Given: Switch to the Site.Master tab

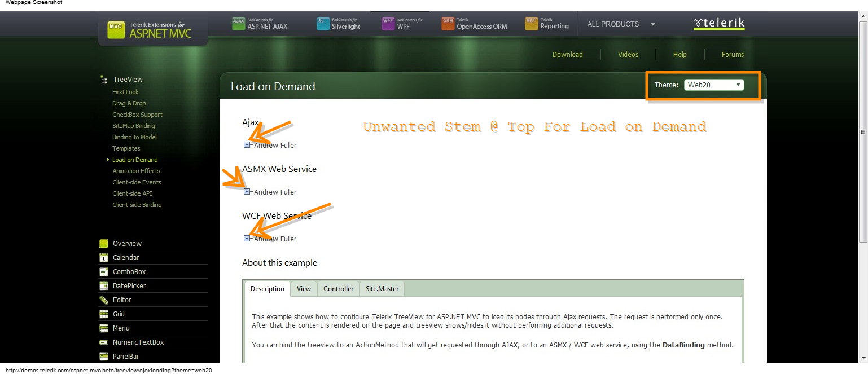Looking at the screenshot, I should point(382,289).
